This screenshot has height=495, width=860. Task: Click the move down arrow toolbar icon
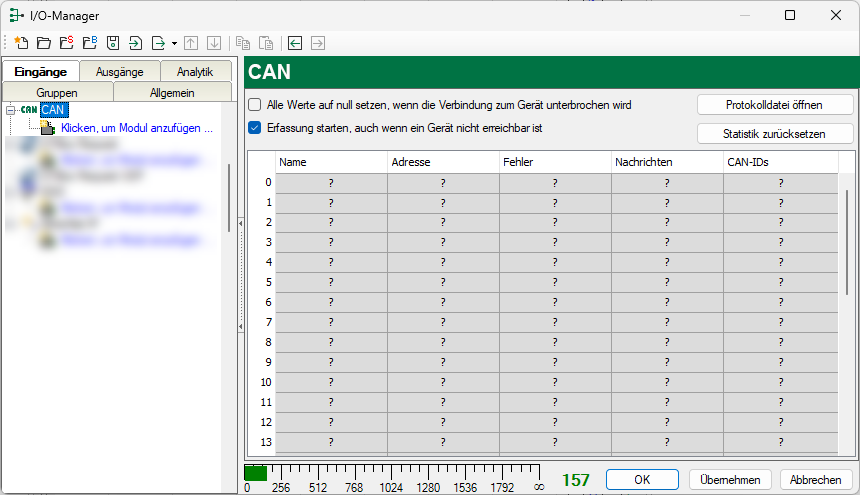[x=214, y=43]
